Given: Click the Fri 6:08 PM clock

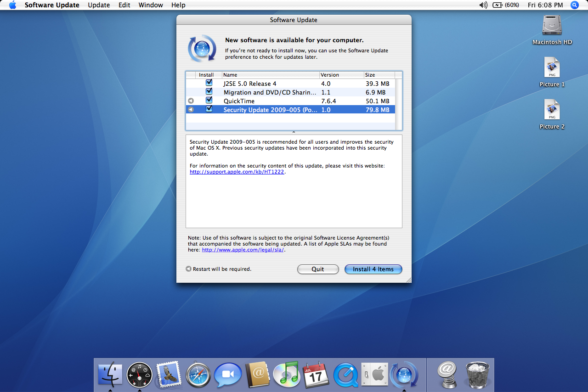Looking at the screenshot, I should tap(545, 5).
